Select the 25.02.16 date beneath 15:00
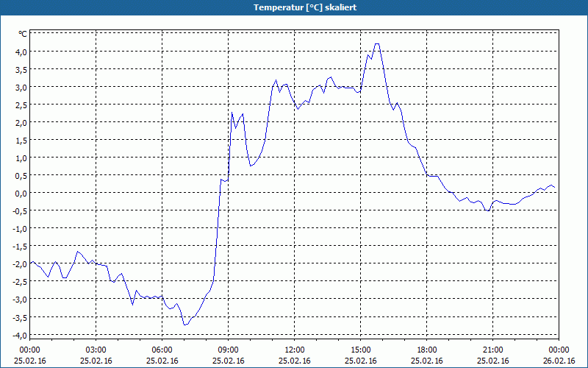Image resolution: width=588 pixels, height=368 pixels. click(360, 361)
